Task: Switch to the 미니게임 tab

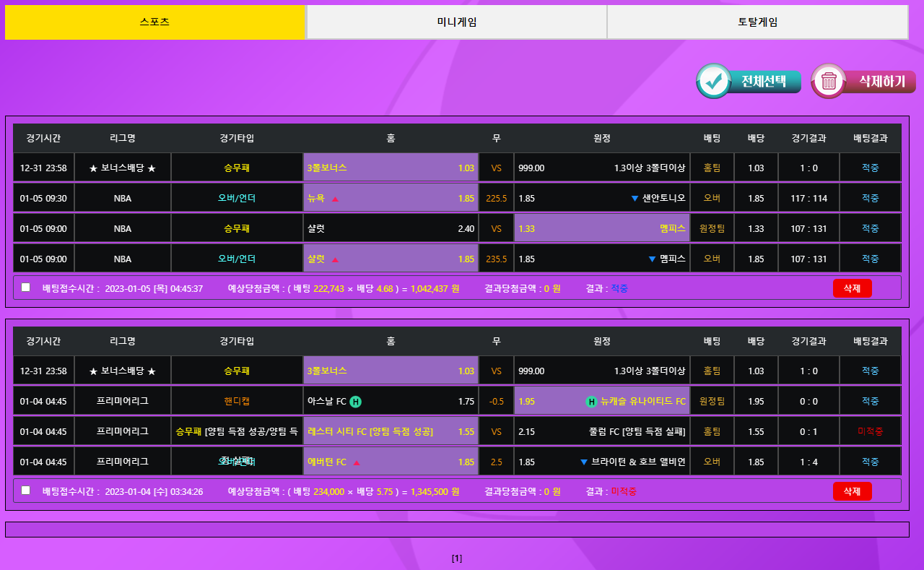Action: 456,22
